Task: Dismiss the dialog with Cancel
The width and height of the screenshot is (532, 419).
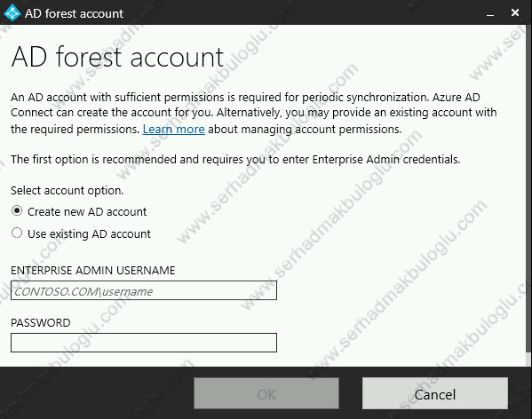Action: [435, 393]
